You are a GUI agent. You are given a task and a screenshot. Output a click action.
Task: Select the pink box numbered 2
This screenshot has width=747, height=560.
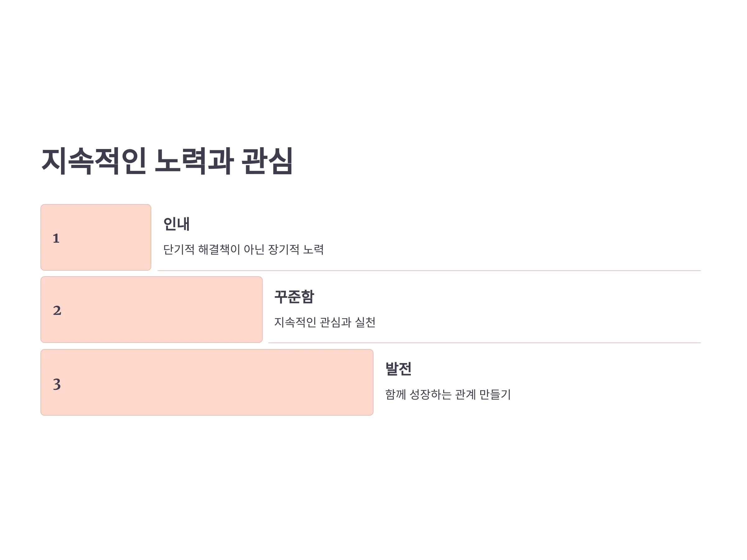(152, 310)
